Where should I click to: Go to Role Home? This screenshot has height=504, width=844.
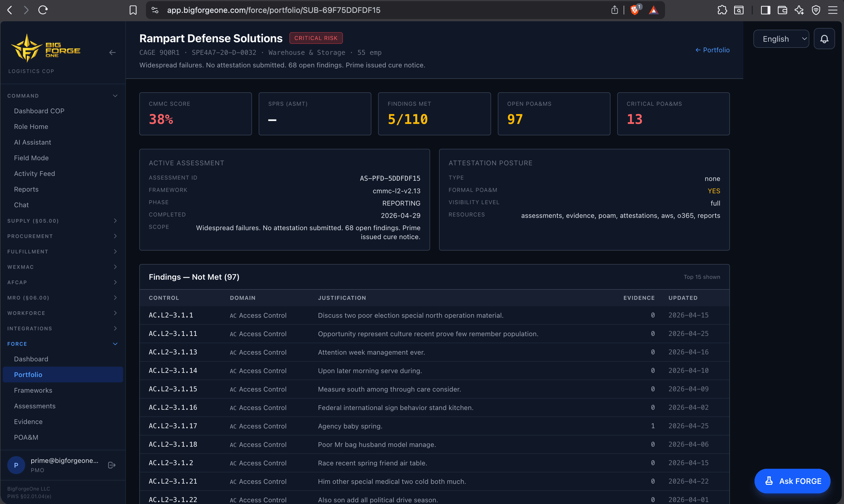tap(63, 126)
